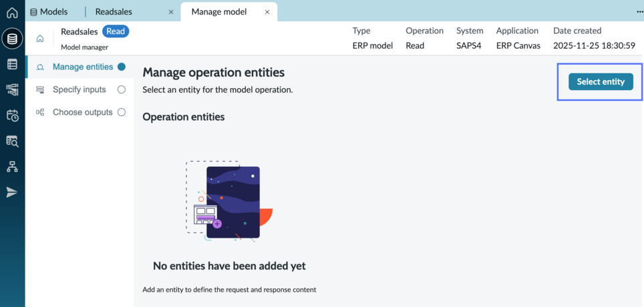Click the Select an entity for the model operation text
The image size is (644, 307).
pos(218,90)
